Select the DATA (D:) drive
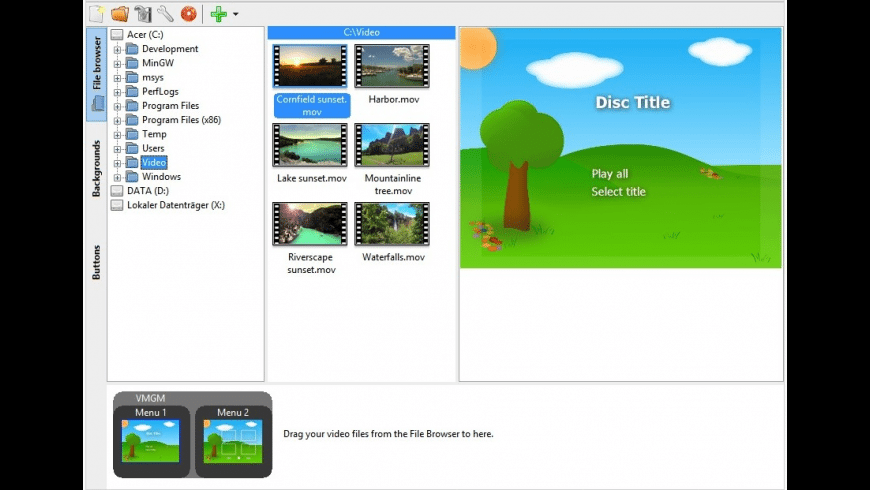Viewport: 870px width, 490px height. tap(148, 190)
